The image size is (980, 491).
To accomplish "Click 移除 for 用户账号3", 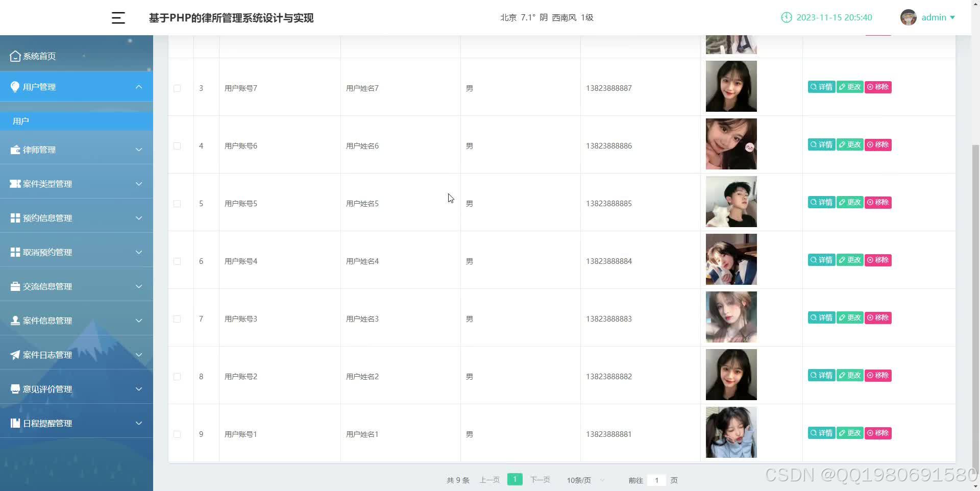I will 878,317.
